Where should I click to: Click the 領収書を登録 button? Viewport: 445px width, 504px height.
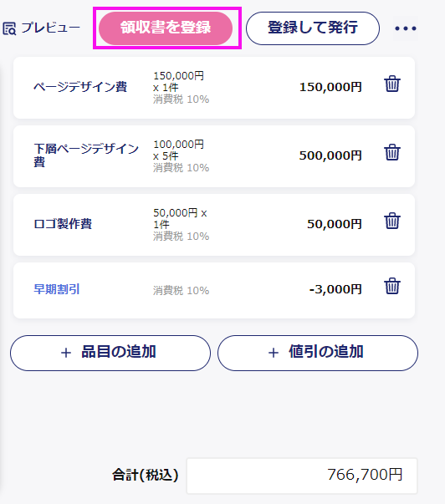pos(166,28)
